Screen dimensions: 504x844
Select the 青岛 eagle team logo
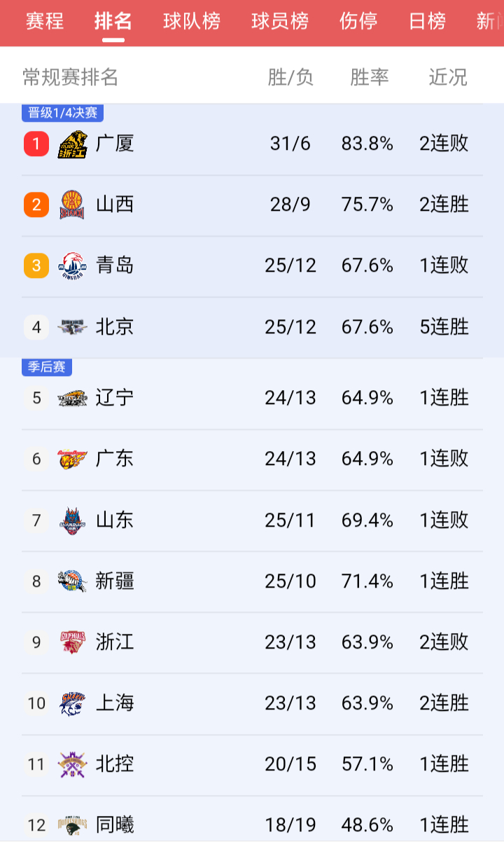pos(73,266)
